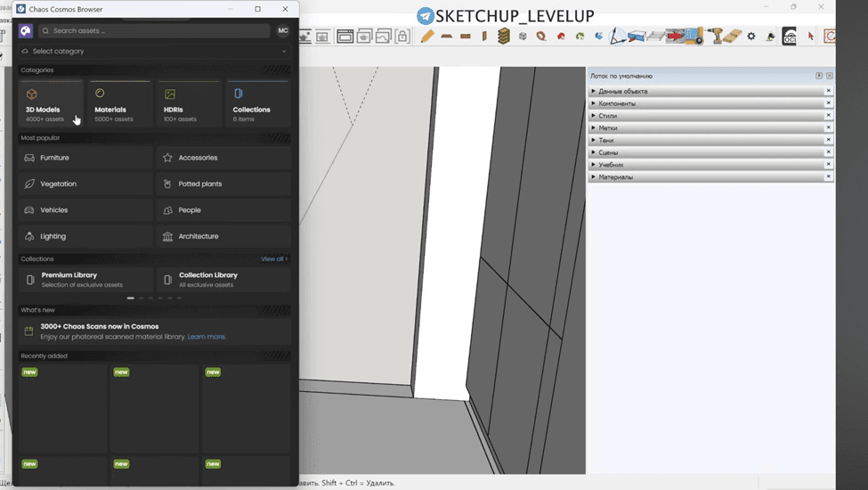Open the Select category dropdown
The width and height of the screenshot is (868, 490).
click(154, 51)
